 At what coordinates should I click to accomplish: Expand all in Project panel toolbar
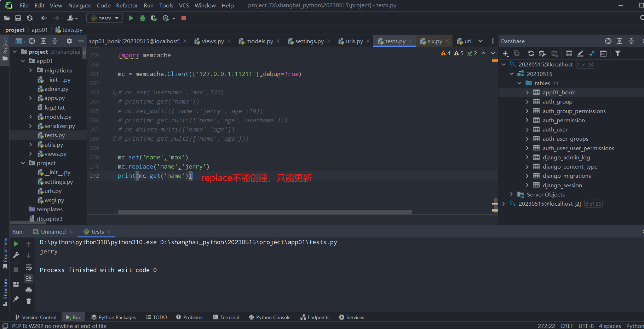[x=43, y=41]
